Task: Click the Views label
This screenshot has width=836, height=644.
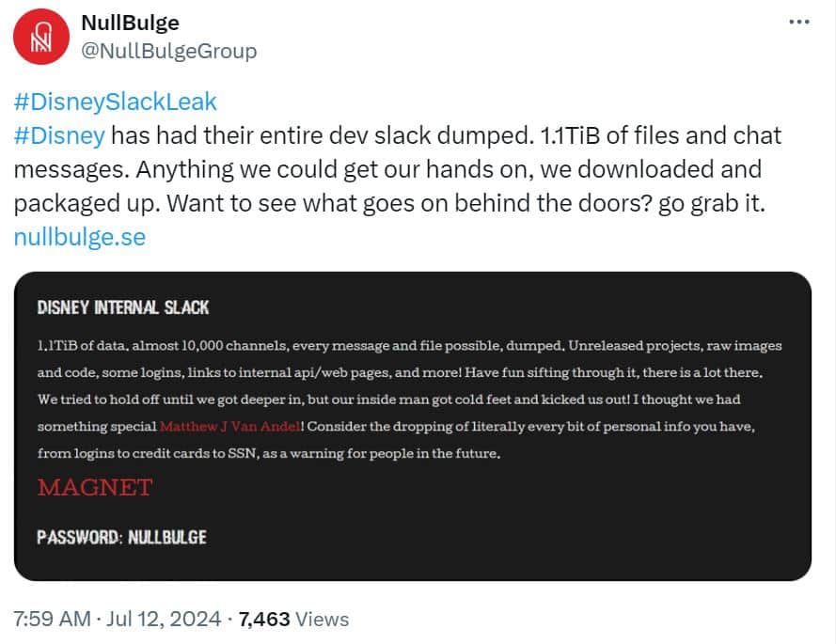Action: click(322, 619)
